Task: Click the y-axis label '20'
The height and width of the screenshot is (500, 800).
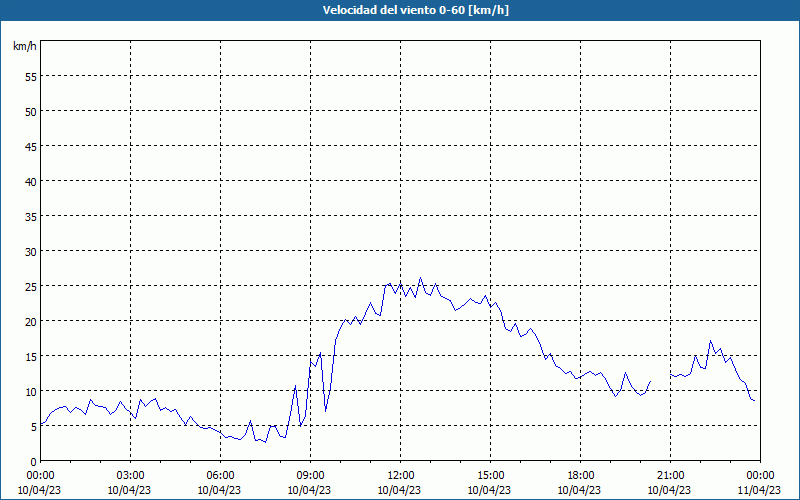Action: coord(31,321)
